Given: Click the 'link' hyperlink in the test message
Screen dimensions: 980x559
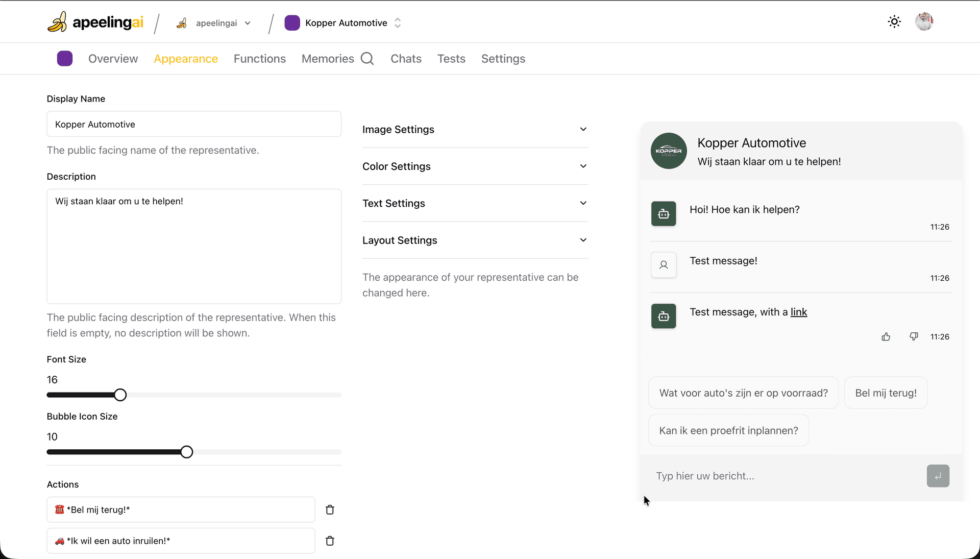Looking at the screenshot, I should (x=798, y=312).
